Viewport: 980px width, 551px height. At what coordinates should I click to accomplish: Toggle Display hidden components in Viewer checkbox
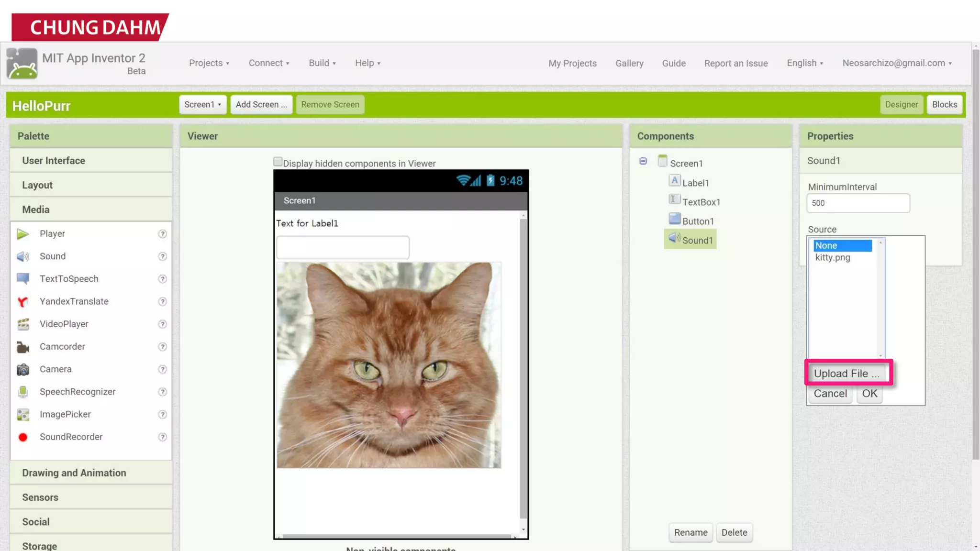(x=278, y=162)
